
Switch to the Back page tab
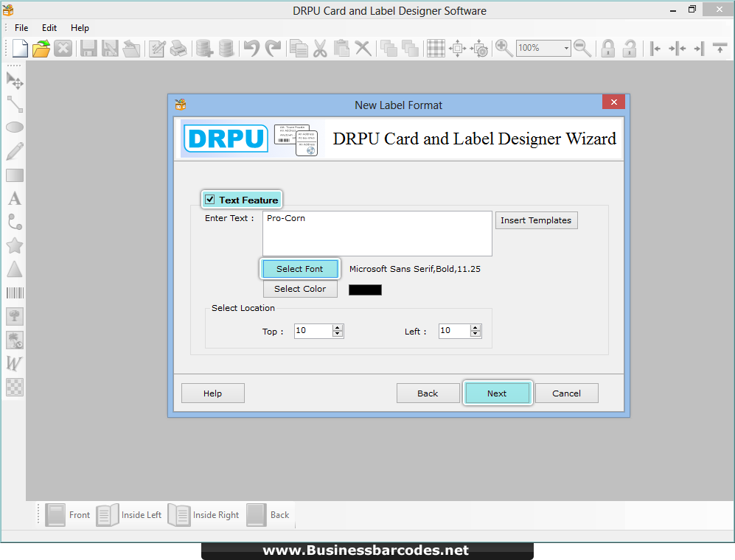(x=268, y=515)
